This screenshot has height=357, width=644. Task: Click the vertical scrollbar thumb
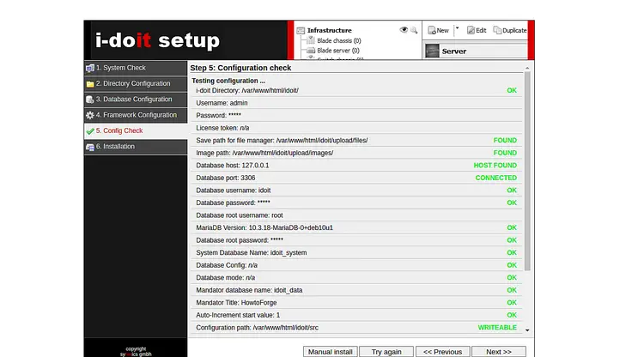[527, 171]
